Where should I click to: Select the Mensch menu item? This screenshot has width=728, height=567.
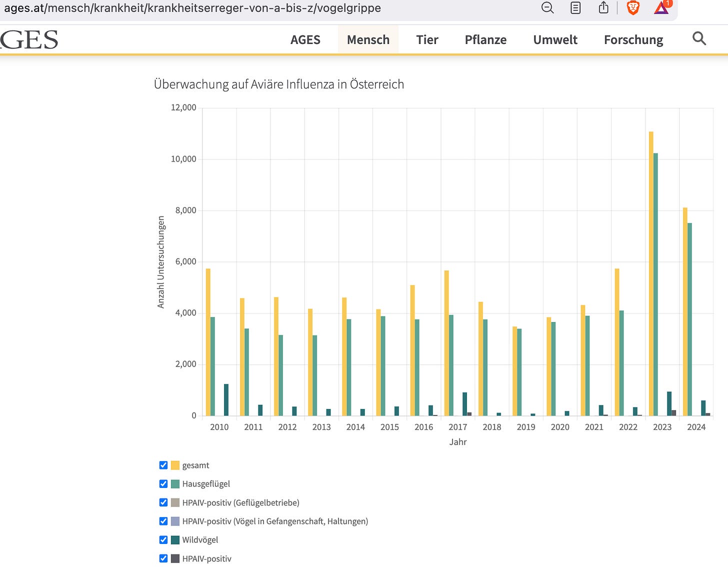(368, 39)
